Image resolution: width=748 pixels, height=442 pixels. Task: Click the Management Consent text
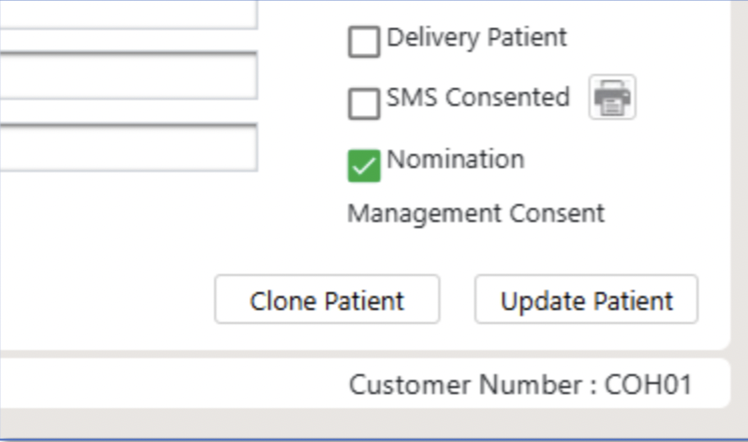point(476,213)
